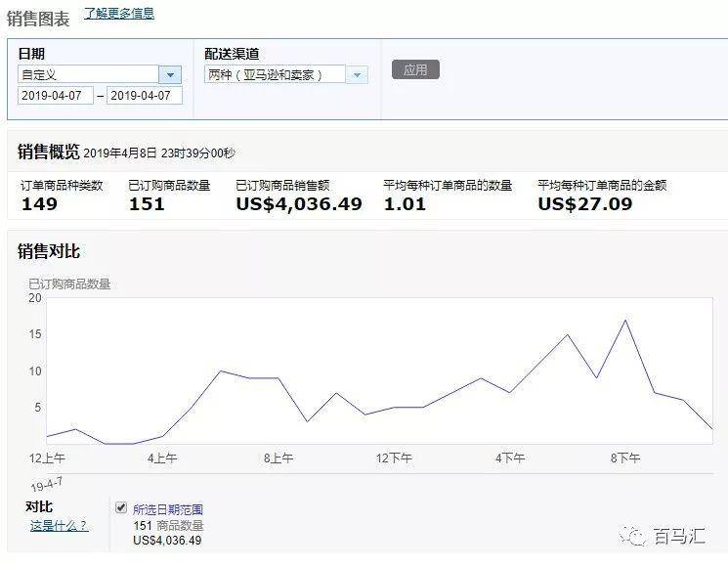
Task: Click the end date input field
Action: [x=145, y=96]
